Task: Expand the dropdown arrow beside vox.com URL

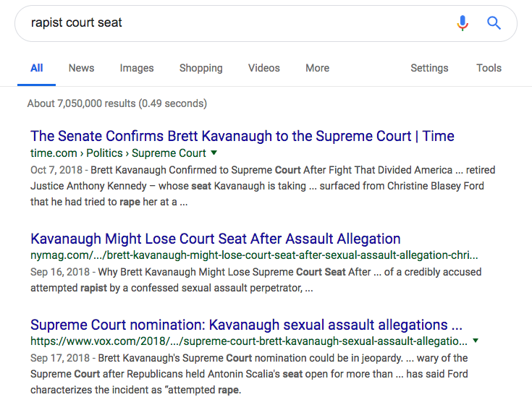Action: click(476, 341)
